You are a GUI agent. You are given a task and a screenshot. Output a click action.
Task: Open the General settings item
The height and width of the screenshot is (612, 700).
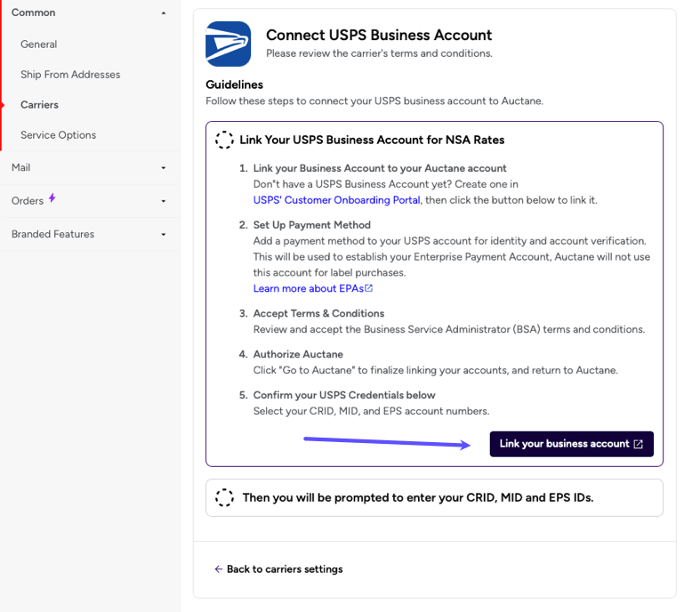39,44
